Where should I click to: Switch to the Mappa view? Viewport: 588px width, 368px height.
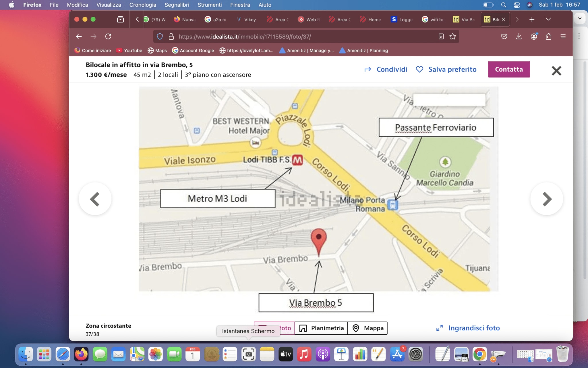[367, 328]
